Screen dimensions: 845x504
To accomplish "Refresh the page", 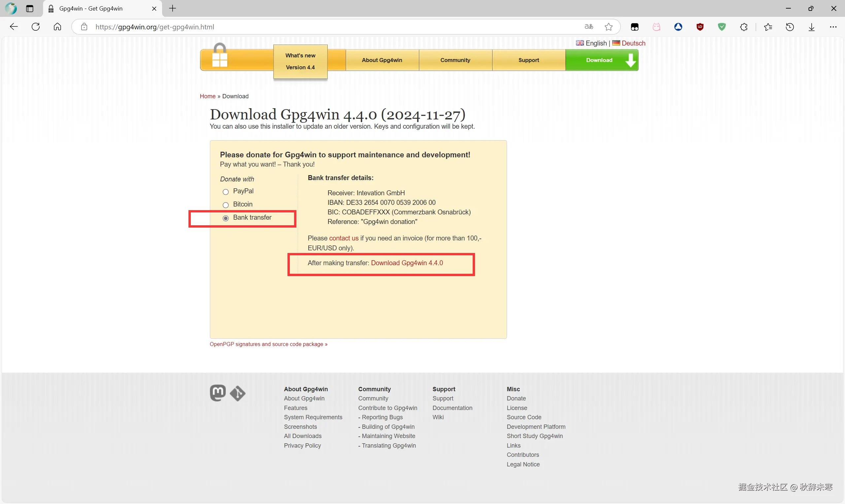I will pyautogui.click(x=36, y=27).
